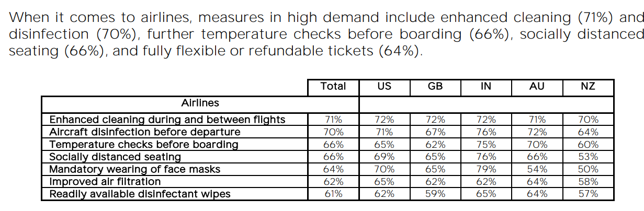Click the 67% cell in the GB column
The width and height of the screenshot is (644, 211).
[435, 132]
